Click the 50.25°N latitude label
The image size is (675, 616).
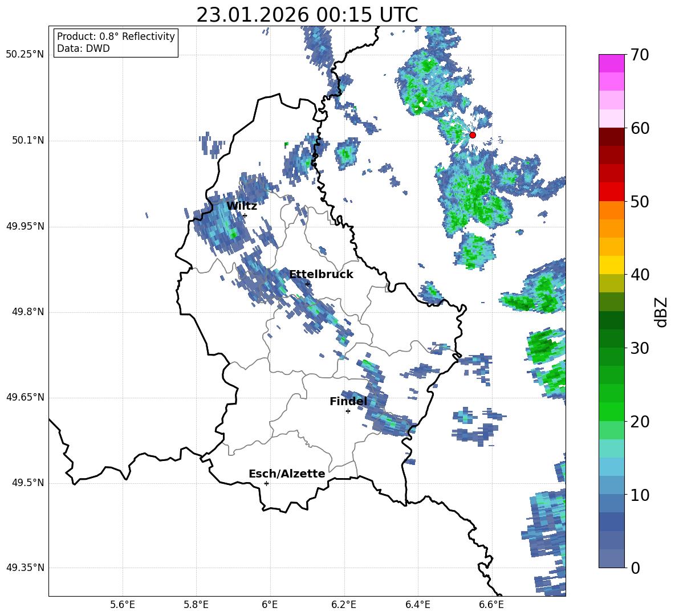[25, 55]
